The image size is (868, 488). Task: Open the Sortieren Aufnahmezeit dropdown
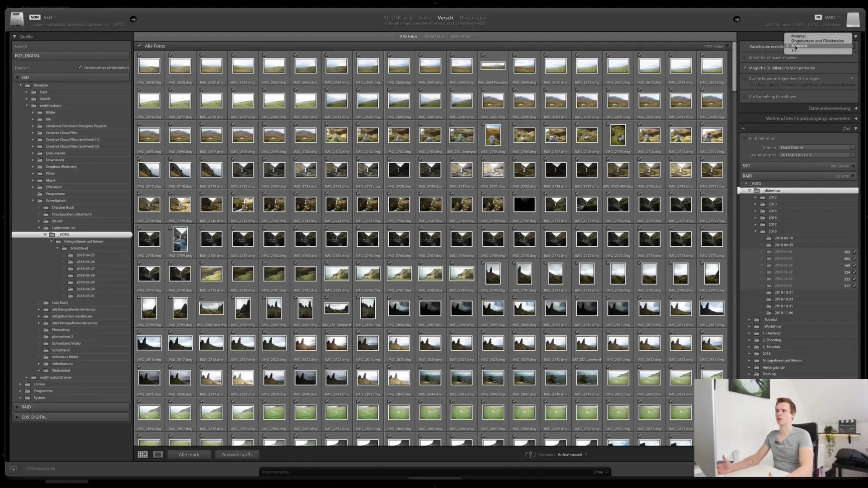[x=572, y=455]
